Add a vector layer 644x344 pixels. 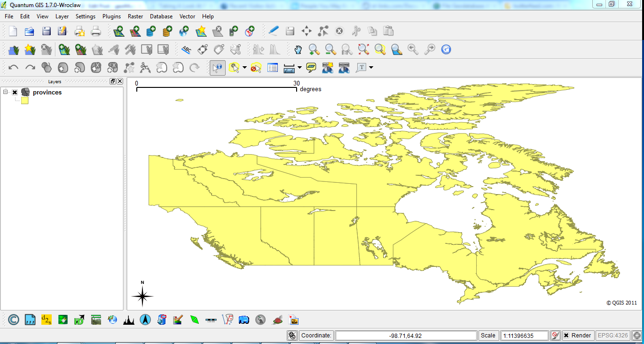tap(118, 31)
